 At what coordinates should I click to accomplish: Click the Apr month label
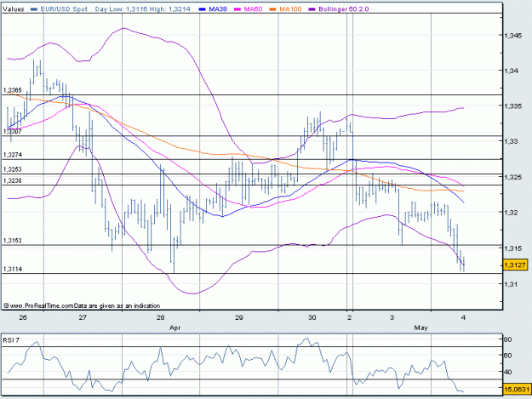coord(175,328)
